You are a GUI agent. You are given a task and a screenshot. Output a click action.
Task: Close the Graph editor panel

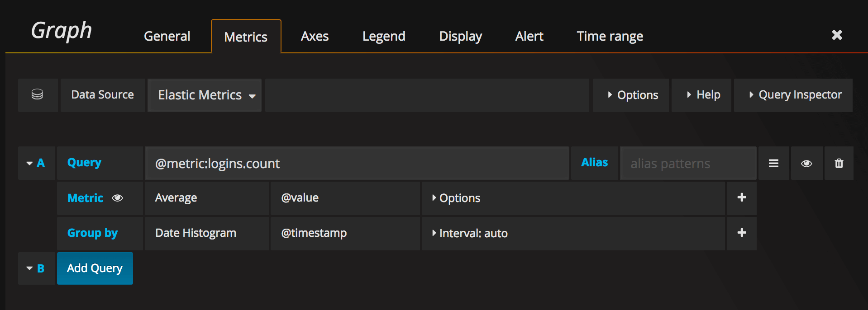837,35
